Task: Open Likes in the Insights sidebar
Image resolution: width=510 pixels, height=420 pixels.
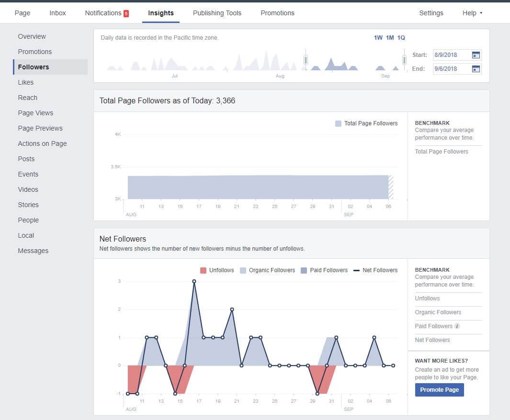Action: point(26,82)
